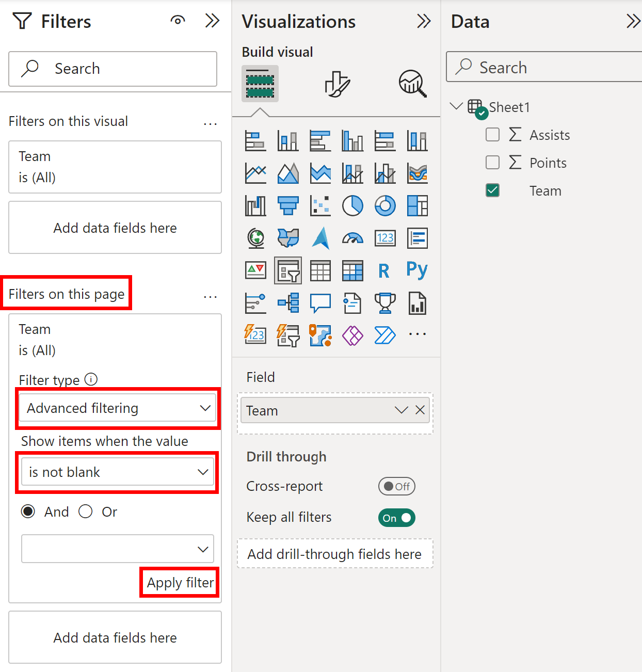Switch to the Format visual tab

(336, 84)
